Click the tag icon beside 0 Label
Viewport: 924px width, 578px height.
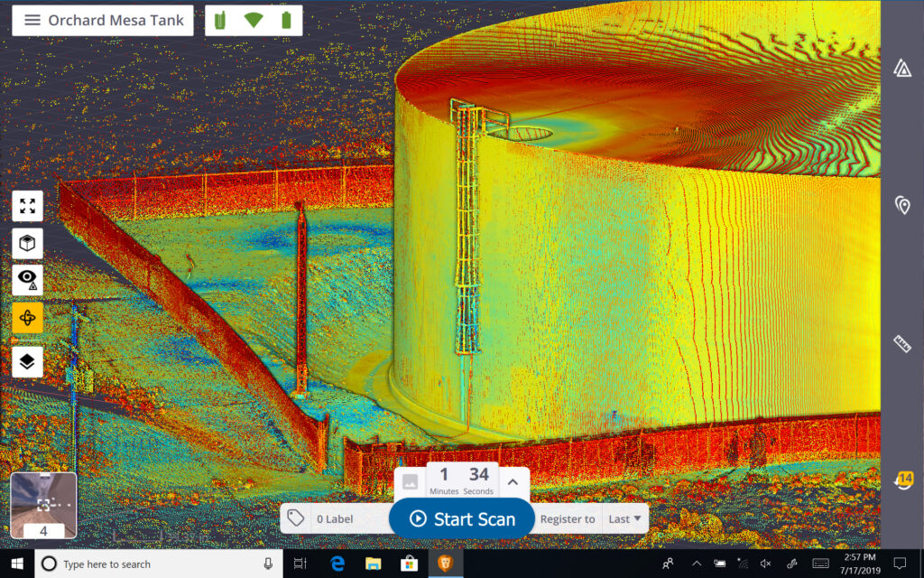(295, 519)
